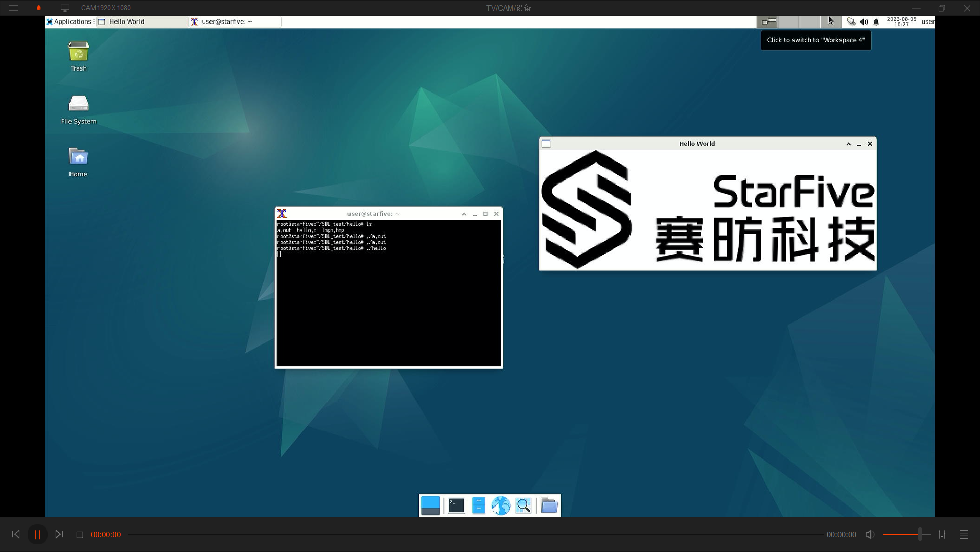Roll up the Hello World window
This screenshot has height=552, width=980.
click(848, 144)
